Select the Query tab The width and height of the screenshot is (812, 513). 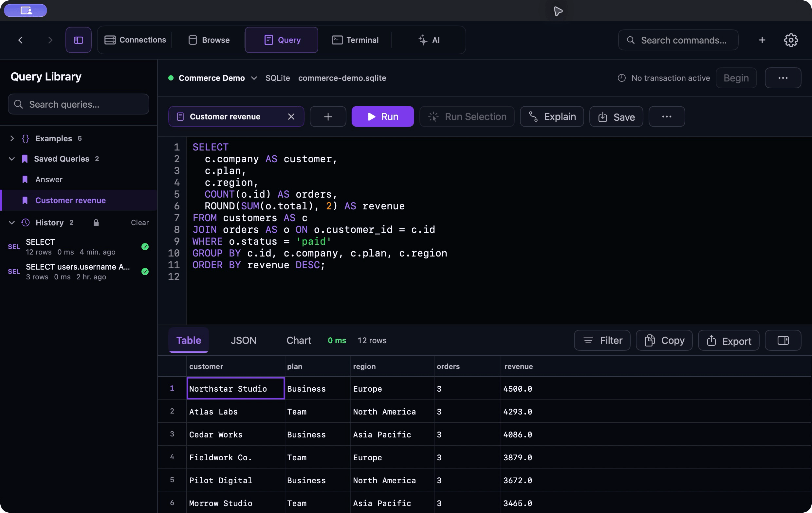coord(282,40)
